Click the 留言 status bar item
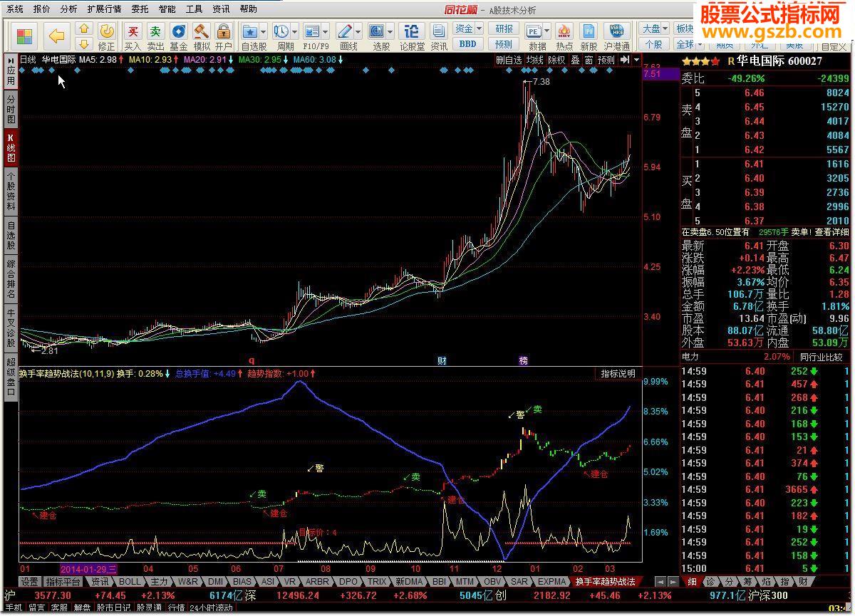 36,608
